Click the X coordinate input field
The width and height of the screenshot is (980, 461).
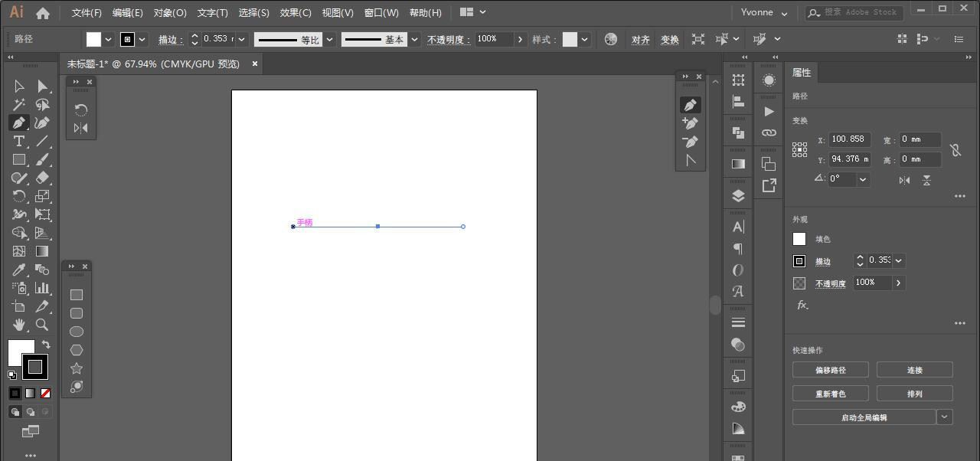click(x=850, y=139)
